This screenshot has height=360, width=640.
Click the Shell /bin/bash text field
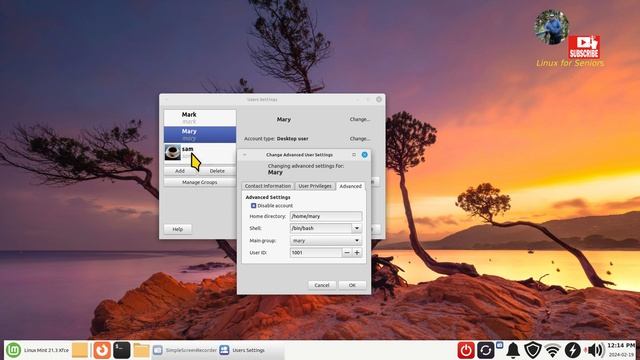pos(320,228)
